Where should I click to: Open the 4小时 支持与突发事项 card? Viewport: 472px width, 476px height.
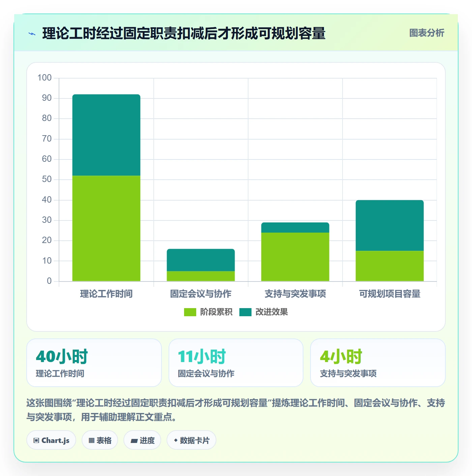tap(378, 363)
